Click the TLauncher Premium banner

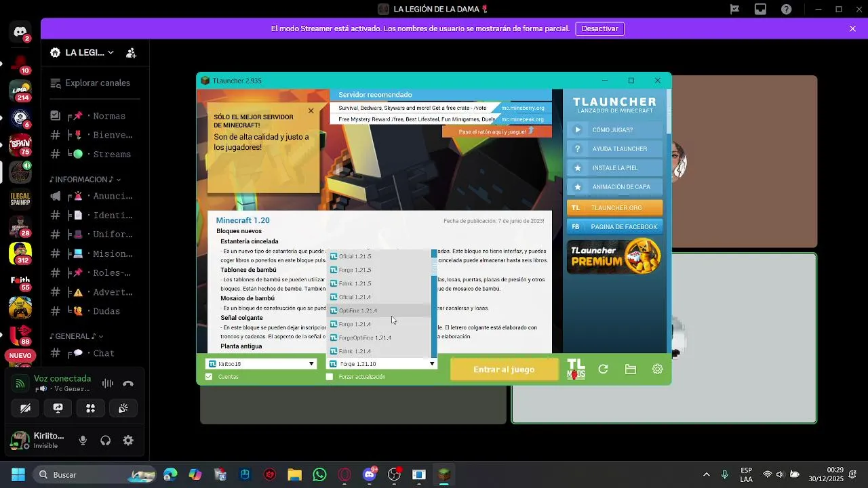pyautogui.click(x=614, y=256)
